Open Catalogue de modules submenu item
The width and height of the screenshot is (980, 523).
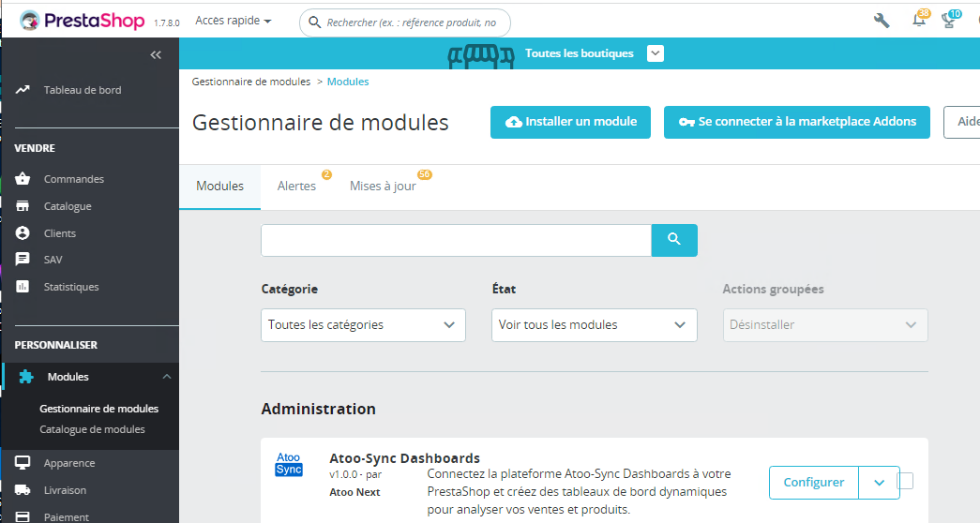(x=92, y=429)
